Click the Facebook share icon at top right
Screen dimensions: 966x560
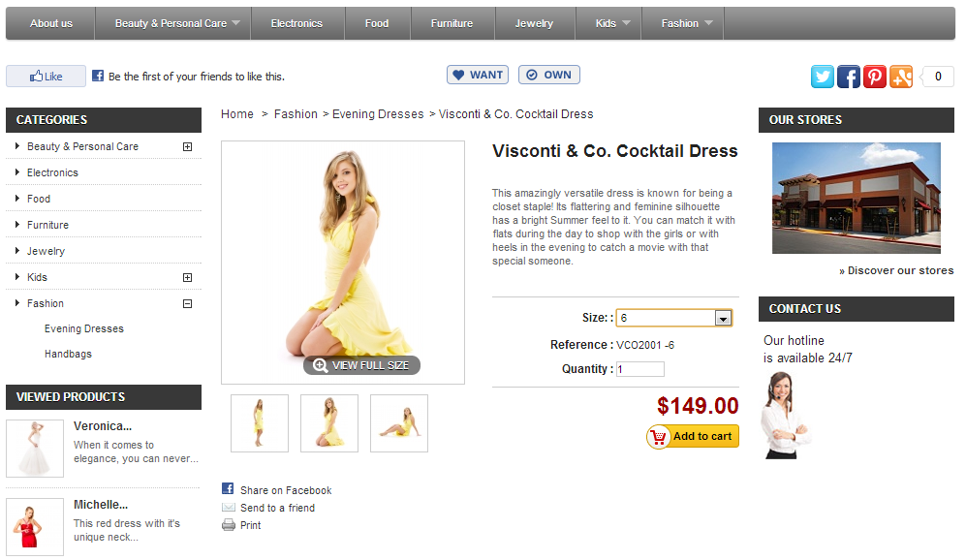point(849,78)
